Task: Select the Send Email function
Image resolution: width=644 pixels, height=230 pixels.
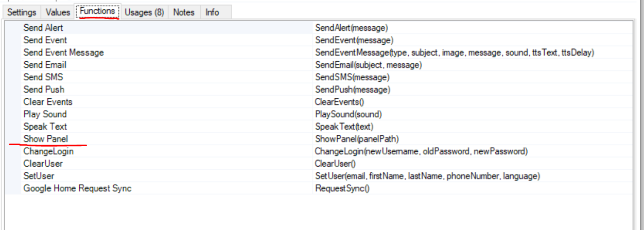Action: 45,65
